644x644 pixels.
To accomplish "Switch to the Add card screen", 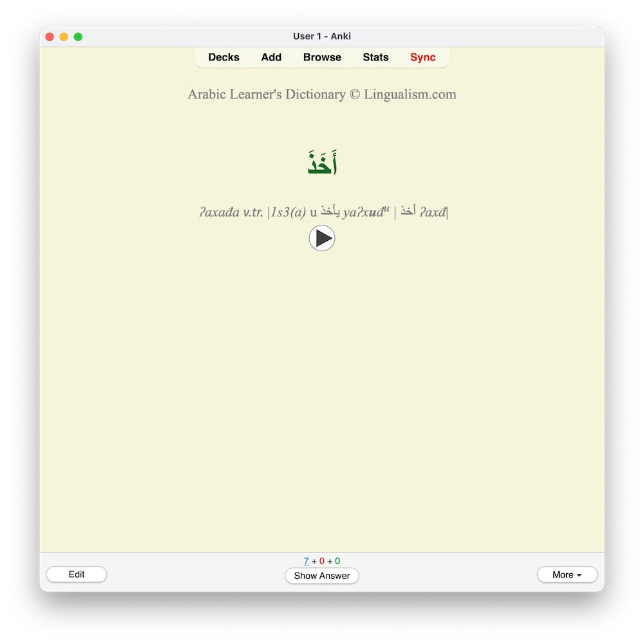I will click(x=271, y=57).
